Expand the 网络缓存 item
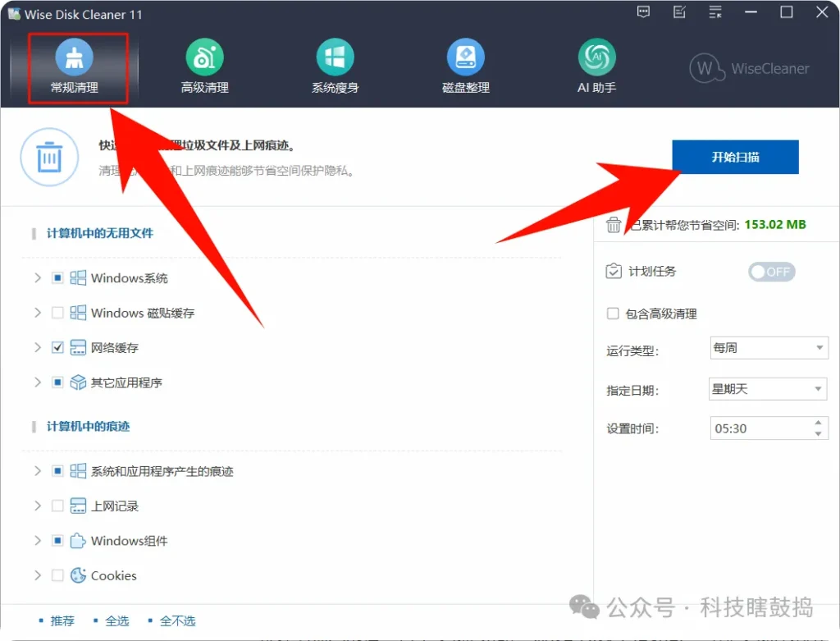Screen dimensions: 840x641 (38, 347)
